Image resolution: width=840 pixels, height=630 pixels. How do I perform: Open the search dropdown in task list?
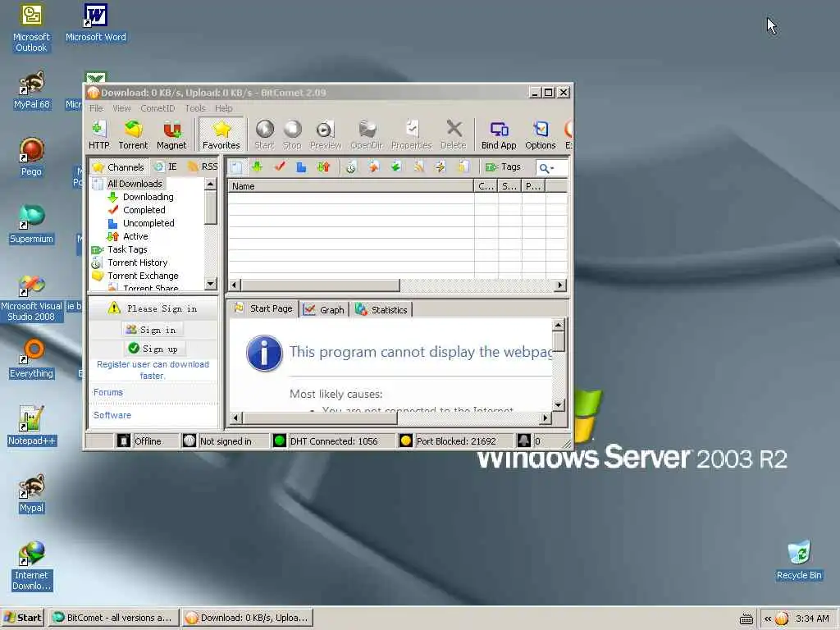coord(546,168)
